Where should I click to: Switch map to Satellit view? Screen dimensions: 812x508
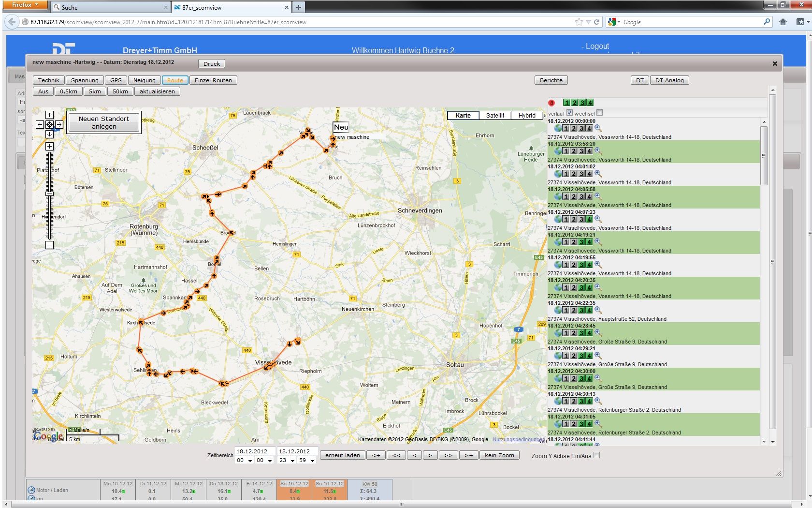(495, 115)
